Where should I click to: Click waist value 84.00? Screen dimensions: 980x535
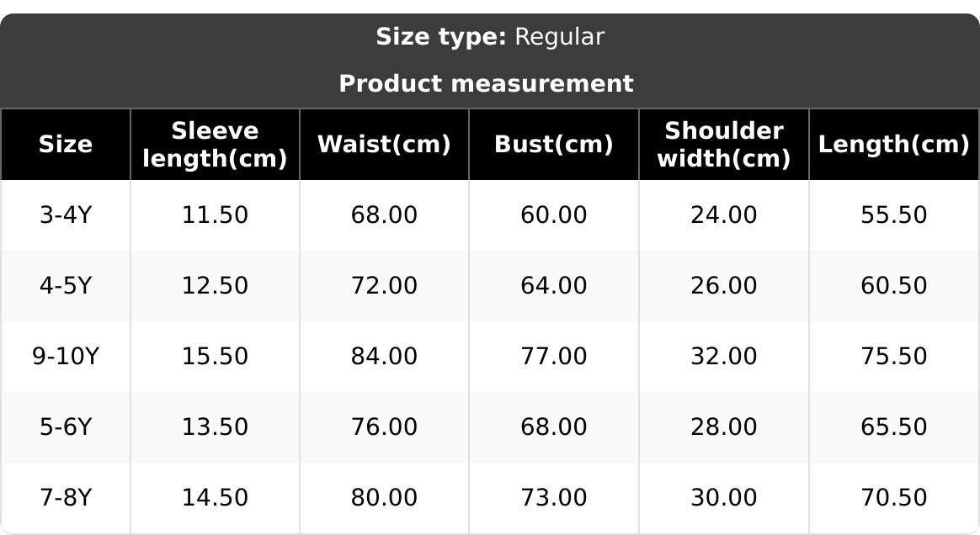point(384,357)
